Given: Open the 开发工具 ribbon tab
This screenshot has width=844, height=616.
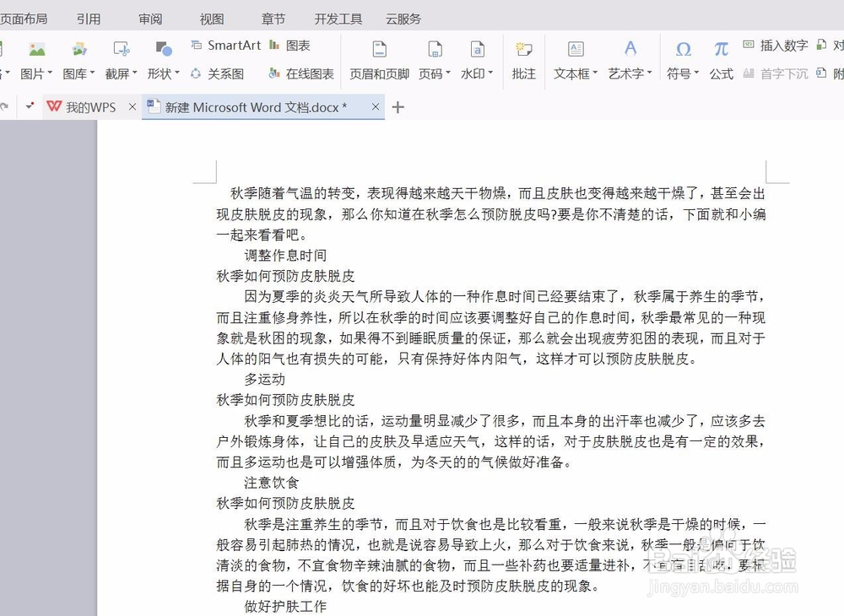Looking at the screenshot, I should pos(338,19).
